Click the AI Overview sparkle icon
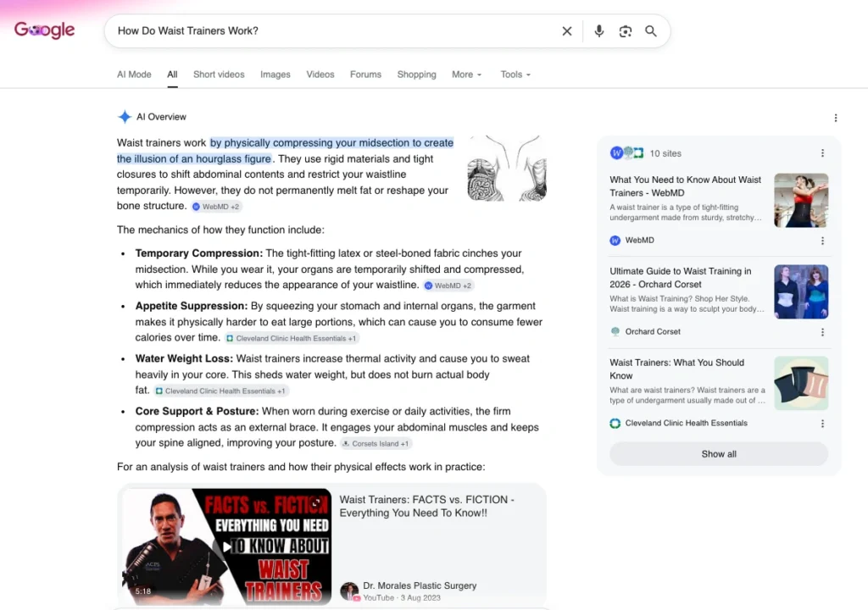The image size is (868, 610). click(x=125, y=117)
